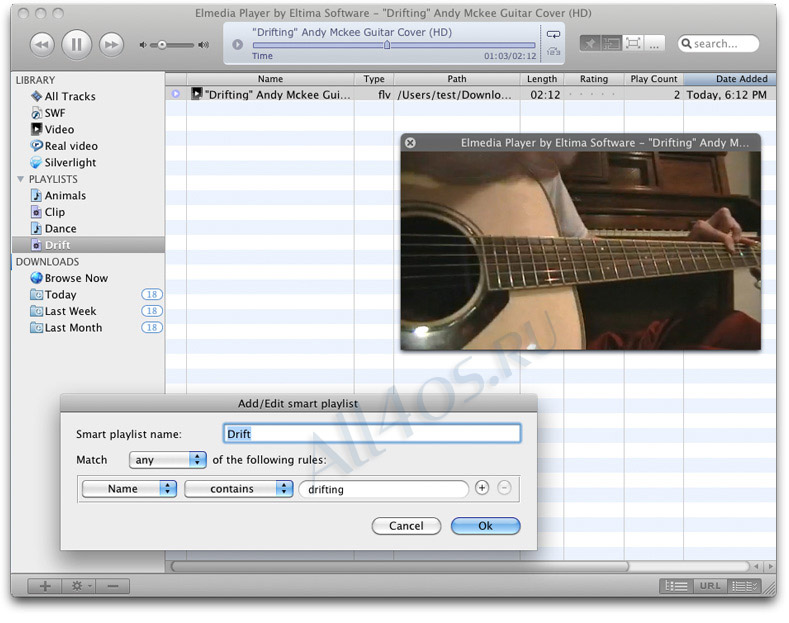Open Browse Now in downloads
789x623 pixels.
pyautogui.click(x=76, y=278)
